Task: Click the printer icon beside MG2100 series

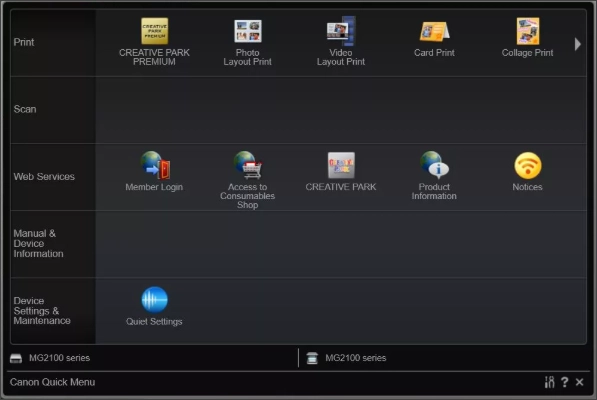Action: 16,358
